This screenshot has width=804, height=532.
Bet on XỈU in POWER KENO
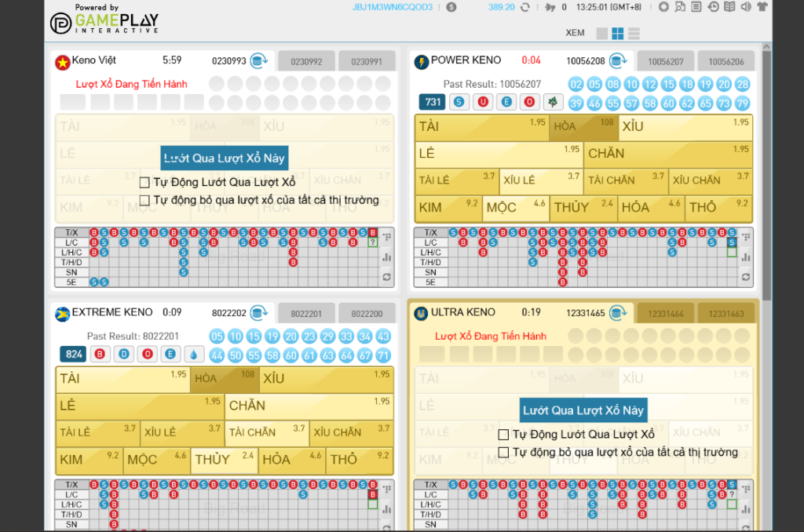[685, 128]
